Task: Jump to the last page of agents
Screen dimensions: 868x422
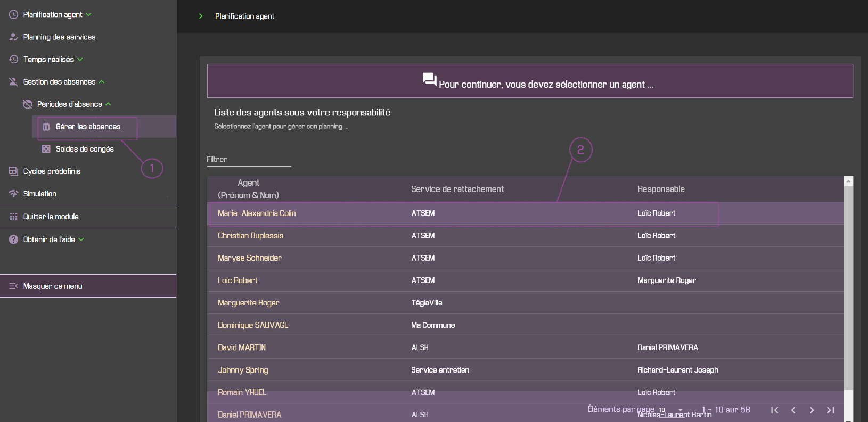Action: point(830,410)
